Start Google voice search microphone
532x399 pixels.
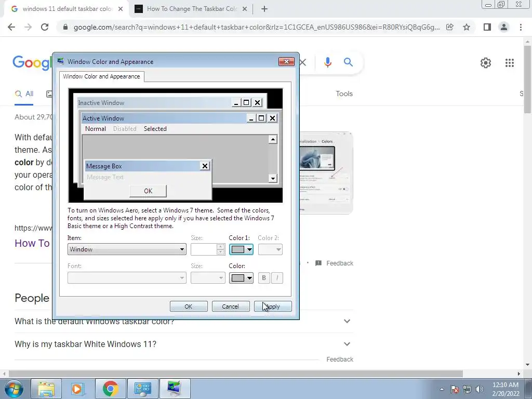(327, 62)
